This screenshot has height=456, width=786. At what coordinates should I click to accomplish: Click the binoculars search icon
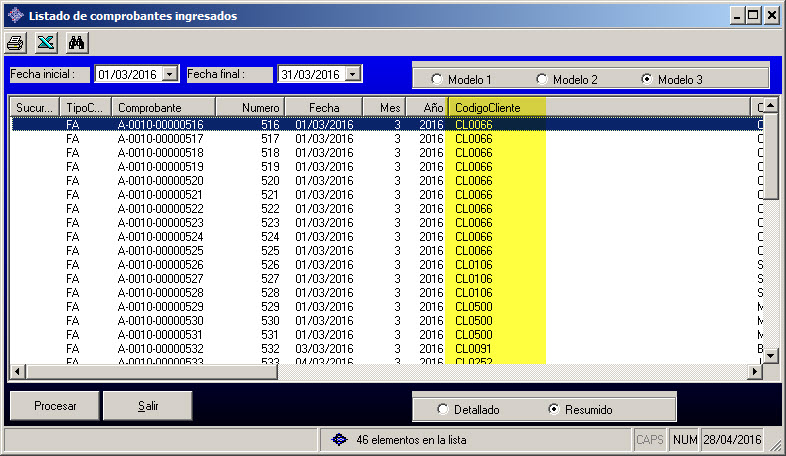point(76,43)
